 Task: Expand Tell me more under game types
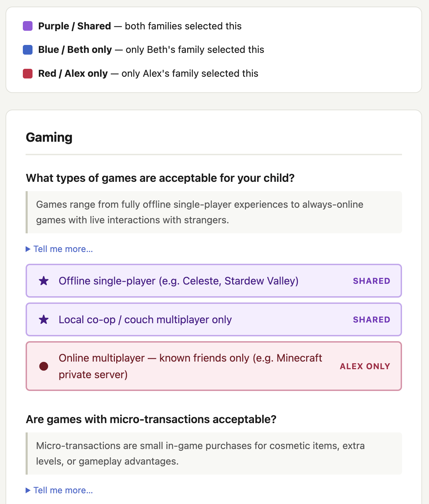(60, 249)
